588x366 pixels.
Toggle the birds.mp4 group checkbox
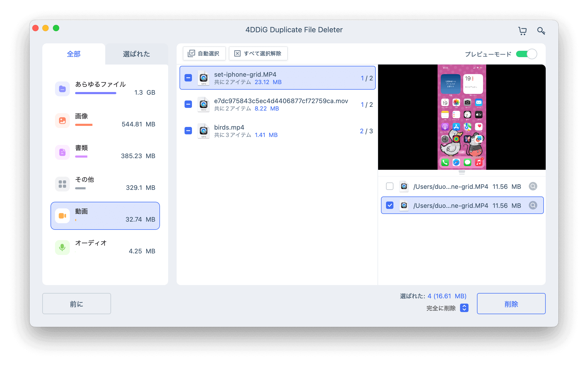(x=188, y=131)
